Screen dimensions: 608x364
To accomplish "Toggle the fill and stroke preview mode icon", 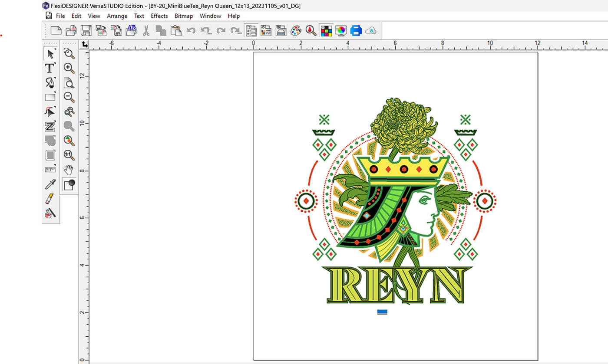I will [69, 184].
